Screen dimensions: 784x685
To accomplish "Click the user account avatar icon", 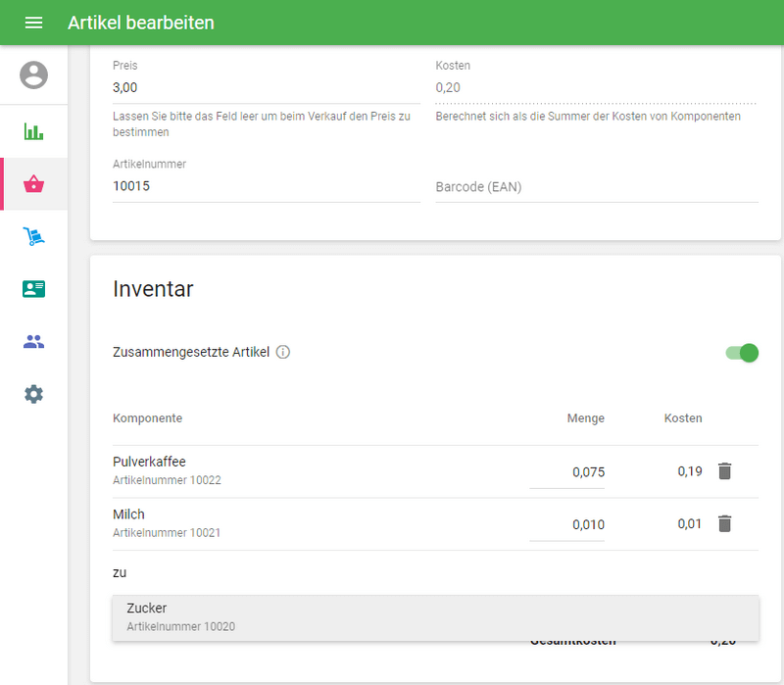I will click(33, 75).
